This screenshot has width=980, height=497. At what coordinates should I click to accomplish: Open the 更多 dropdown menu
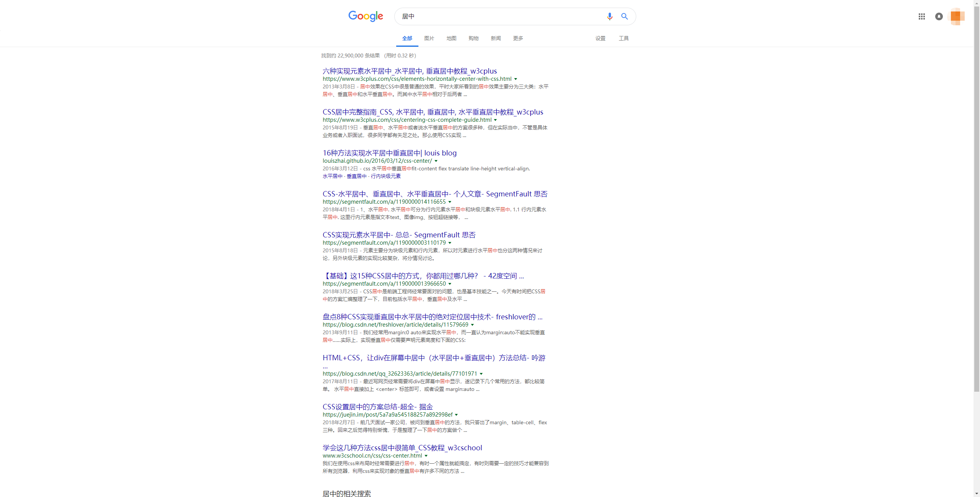click(x=518, y=38)
